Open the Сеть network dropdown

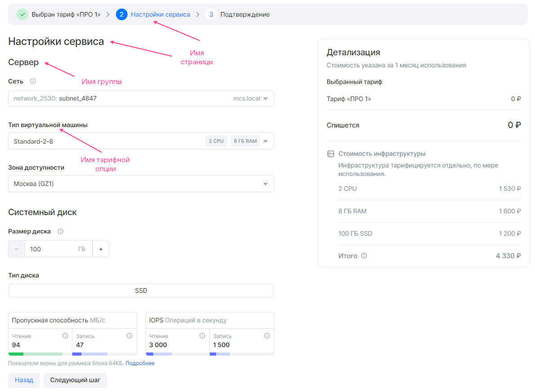[x=141, y=99]
